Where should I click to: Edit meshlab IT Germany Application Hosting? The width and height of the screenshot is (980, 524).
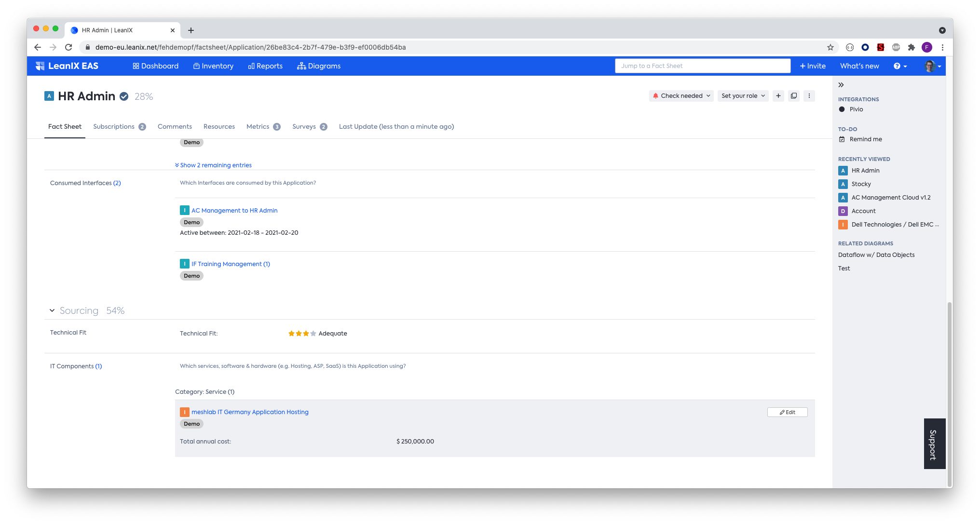[787, 412]
